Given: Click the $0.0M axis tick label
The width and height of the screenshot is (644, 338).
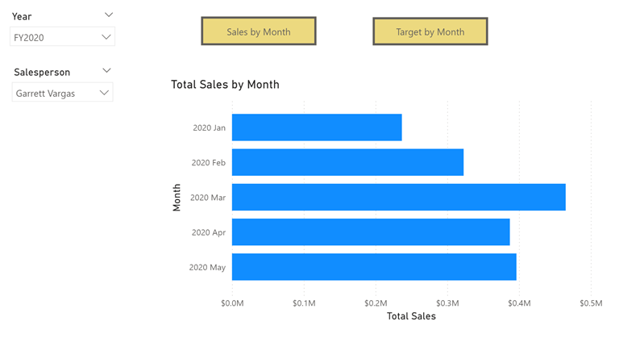Looking at the screenshot, I should (232, 303).
